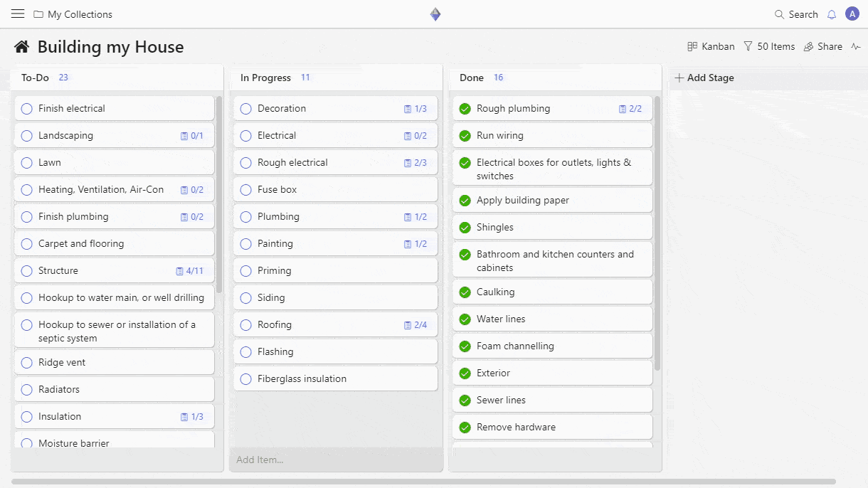Select the To-Do column header
The height and width of the screenshot is (488, 868).
coord(35,78)
